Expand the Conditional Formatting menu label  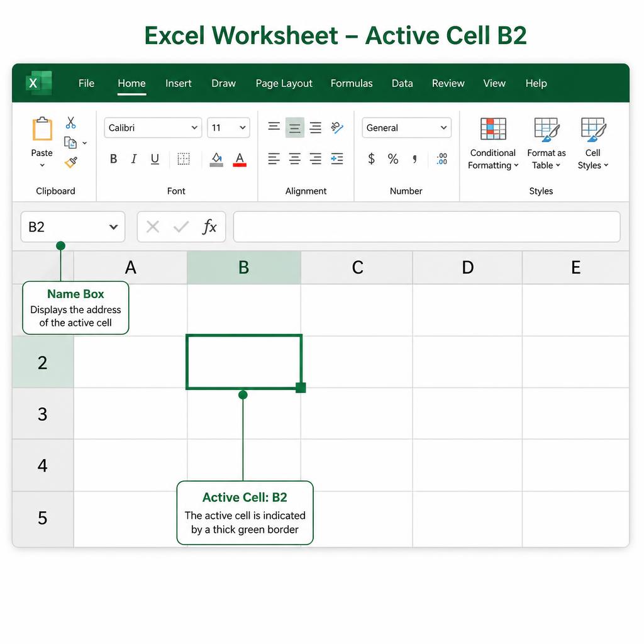(493, 159)
